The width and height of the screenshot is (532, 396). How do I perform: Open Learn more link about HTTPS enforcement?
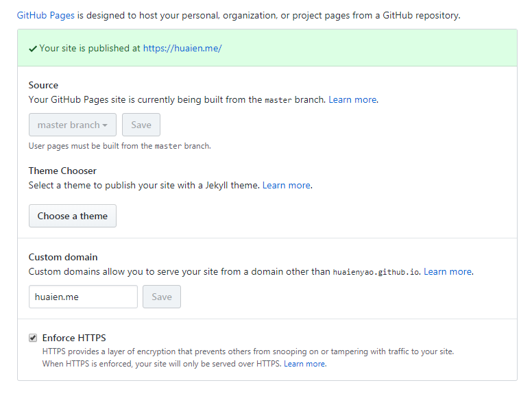click(304, 364)
